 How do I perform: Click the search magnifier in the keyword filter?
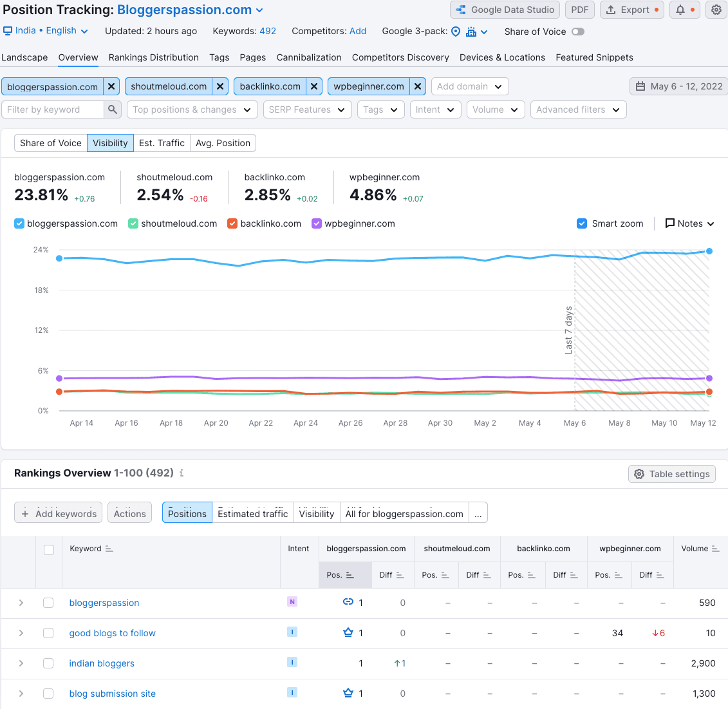click(x=113, y=109)
